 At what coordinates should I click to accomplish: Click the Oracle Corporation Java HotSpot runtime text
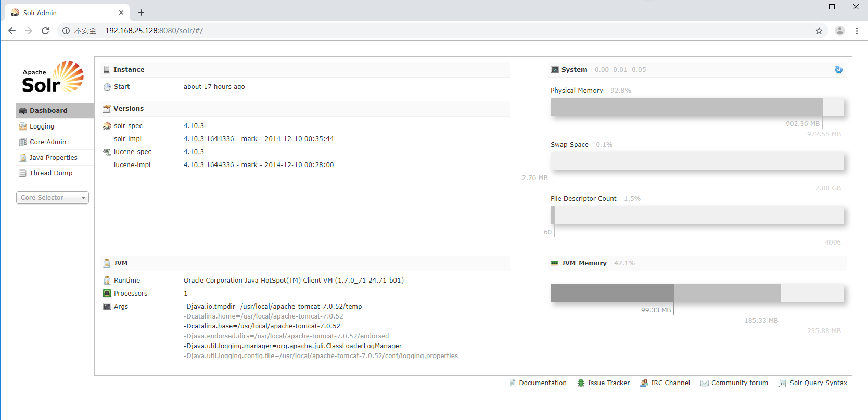pos(293,281)
